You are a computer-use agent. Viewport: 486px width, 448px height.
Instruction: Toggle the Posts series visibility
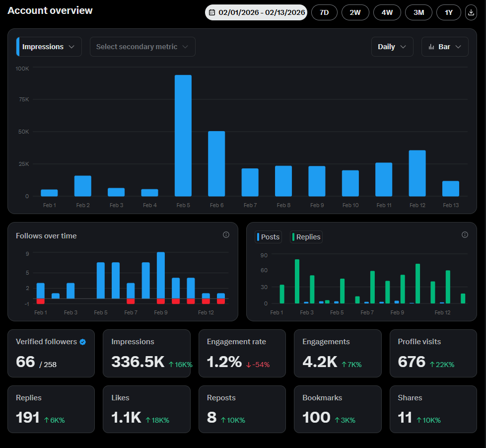coord(268,237)
